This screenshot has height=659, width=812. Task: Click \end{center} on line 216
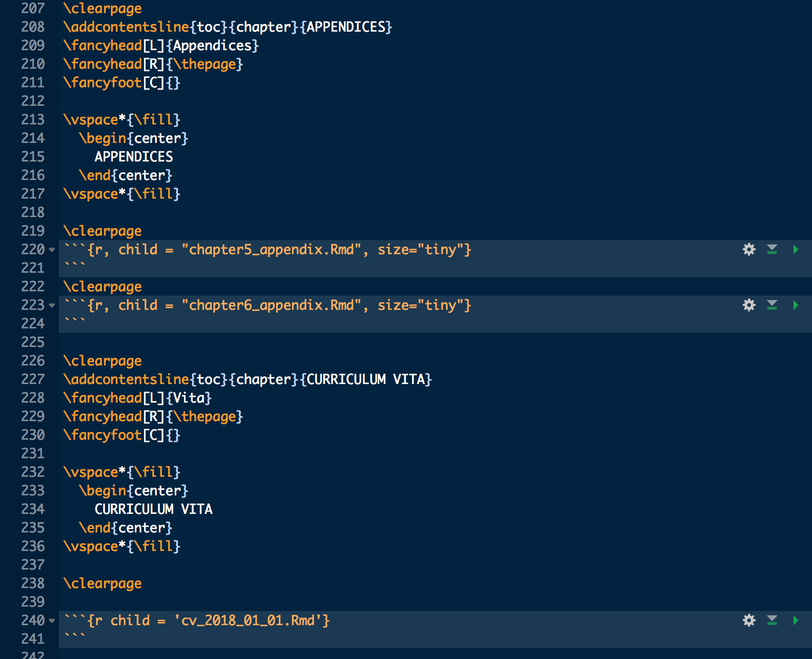tap(126, 175)
